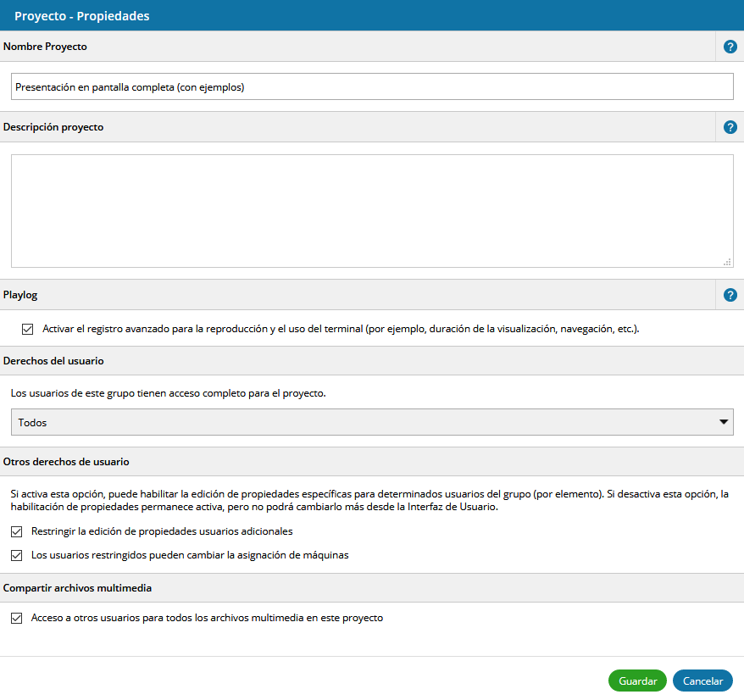Viewport: 744px width, 700px height.
Task: Click the dropdown arrow beside Todos
Action: pyautogui.click(x=723, y=422)
